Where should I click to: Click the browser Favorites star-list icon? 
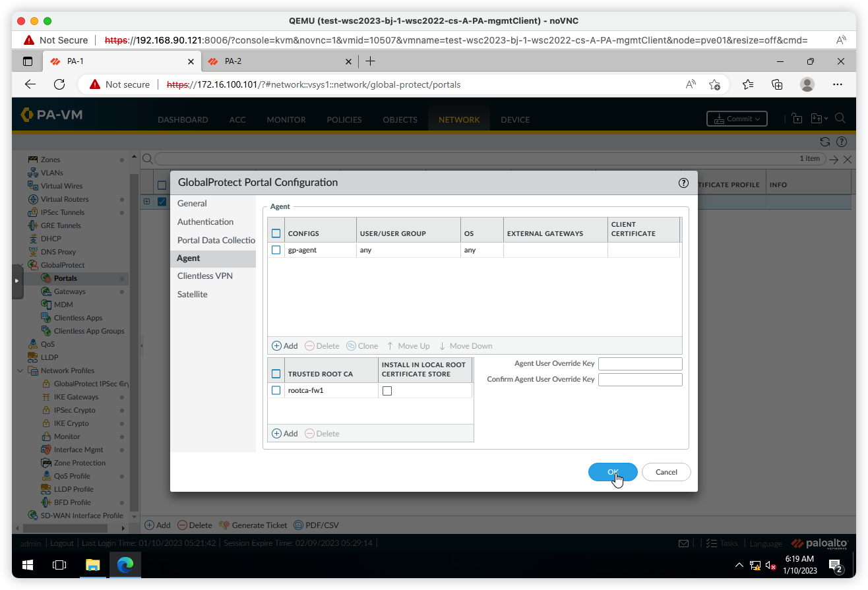[748, 84]
